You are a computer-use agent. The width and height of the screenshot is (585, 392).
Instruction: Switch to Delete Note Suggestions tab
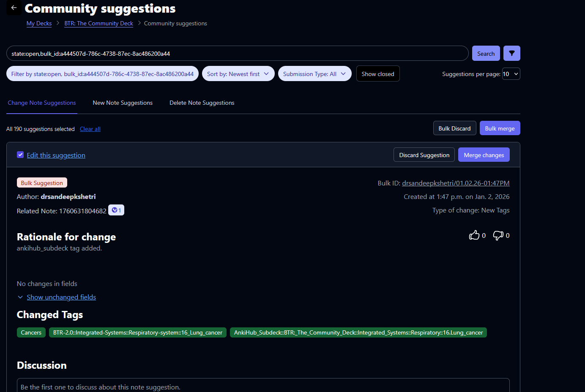(202, 103)
